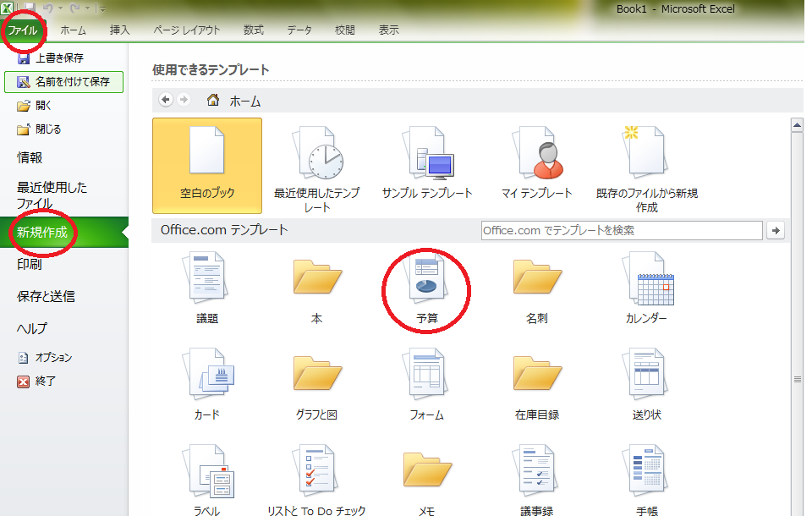The image size is (812, 516).
Task: Open the ファイル tab
Action: [x=22, y=30]
